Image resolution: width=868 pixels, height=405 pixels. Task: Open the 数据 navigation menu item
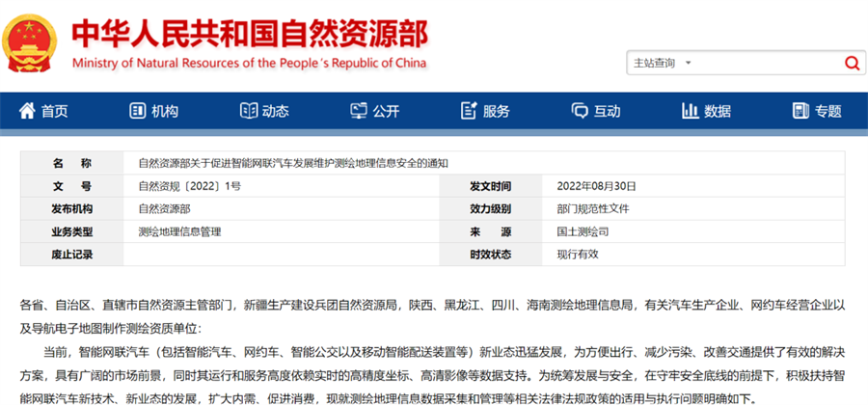coord(706,111)
